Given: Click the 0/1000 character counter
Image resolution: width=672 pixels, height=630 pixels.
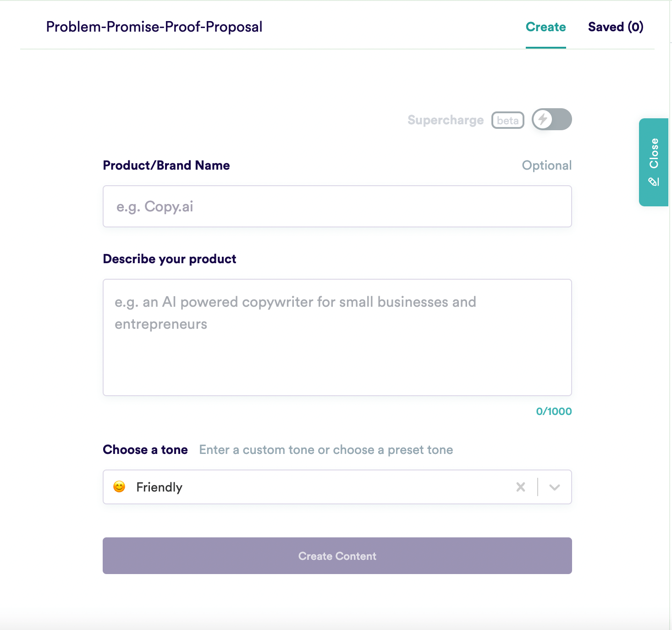Looking at the screenshot, I should pyautogui.click(x=554, y=411).
